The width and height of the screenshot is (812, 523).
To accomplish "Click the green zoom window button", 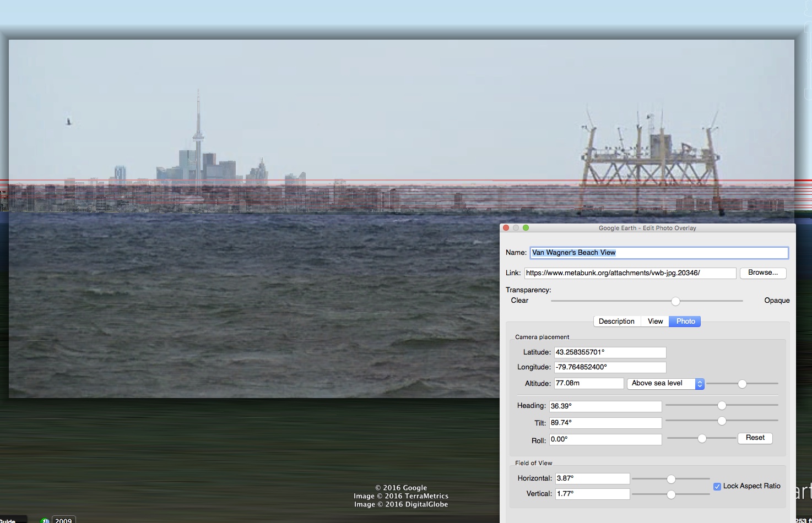I will point(526,228).
